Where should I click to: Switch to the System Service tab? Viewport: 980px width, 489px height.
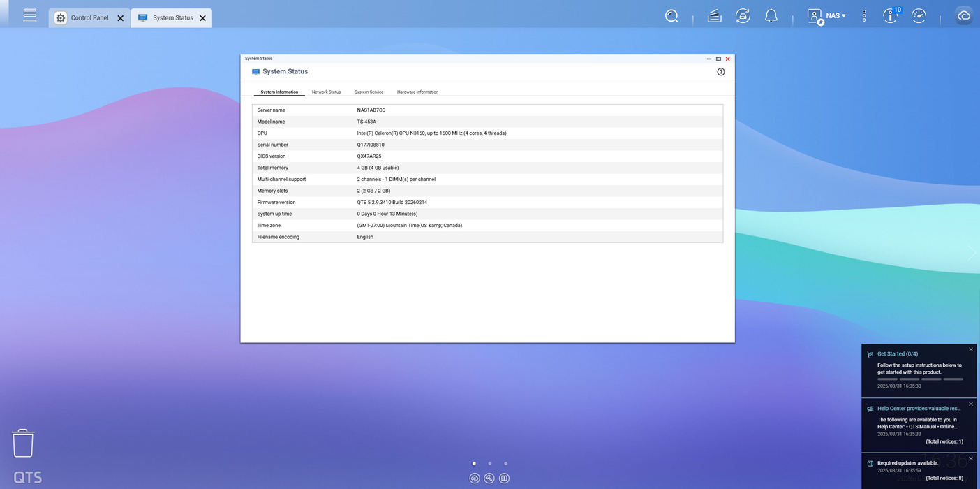[x=369, y=92]
